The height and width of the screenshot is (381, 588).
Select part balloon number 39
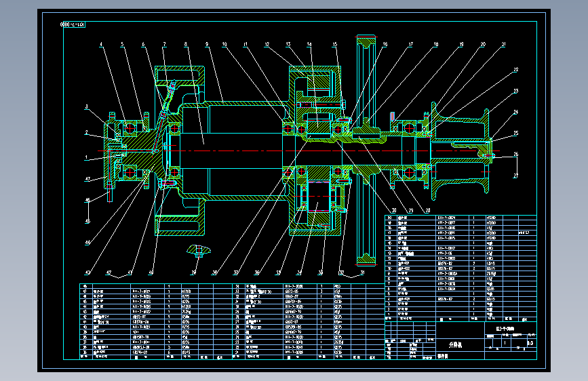coord(193,273)
